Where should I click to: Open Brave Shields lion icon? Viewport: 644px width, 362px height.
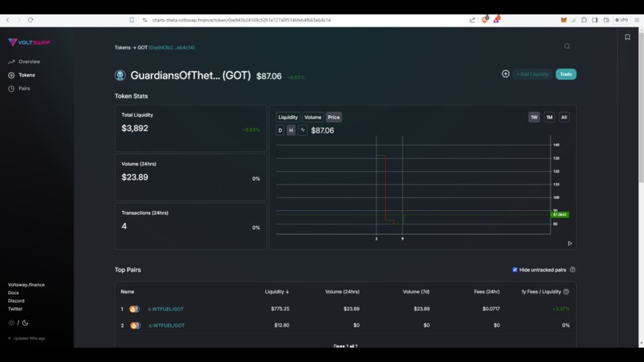coord(485,19)
